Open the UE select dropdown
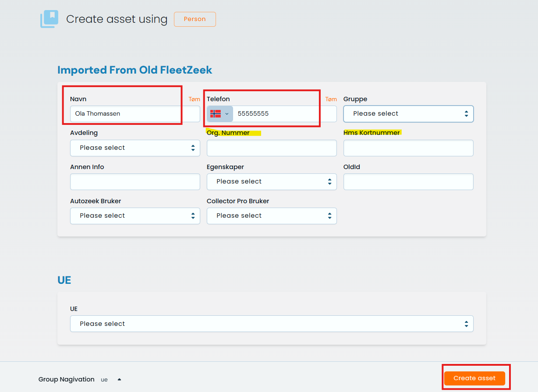 (x=272, y=324)
